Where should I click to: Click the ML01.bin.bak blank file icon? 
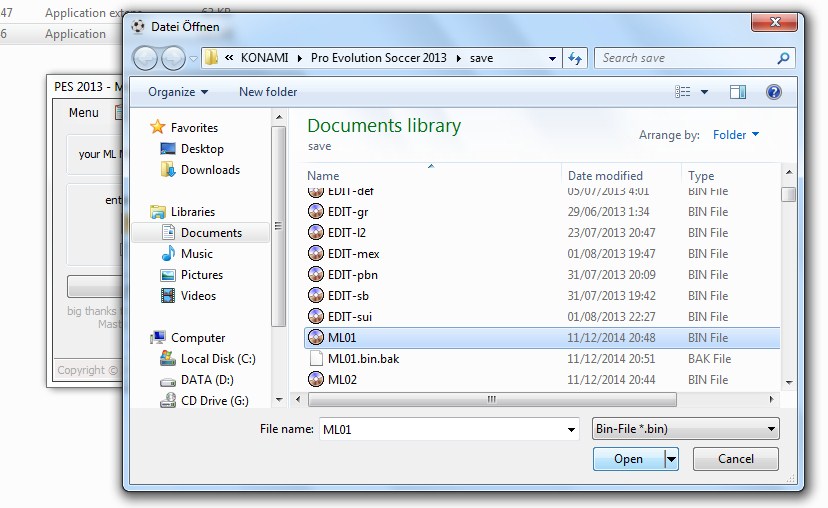click(x=316, y=359)
